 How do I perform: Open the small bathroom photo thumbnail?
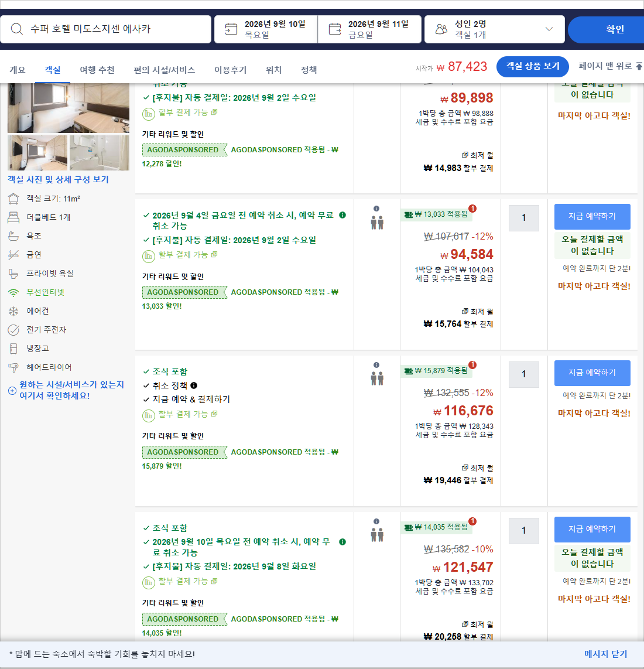coord(100,153)
